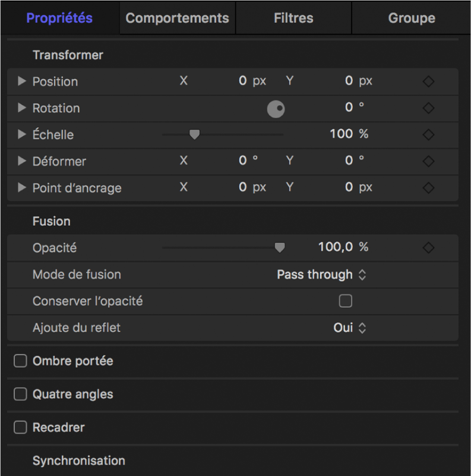Click the Déformer keyframe diamond icon
Screen dimensions: 471x476
428,161
